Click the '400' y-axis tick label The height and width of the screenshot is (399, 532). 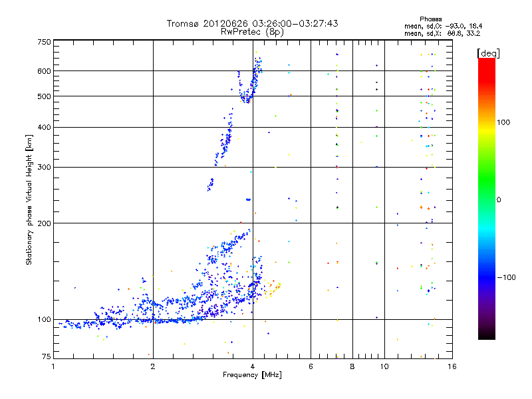click(x=44, y=127)
